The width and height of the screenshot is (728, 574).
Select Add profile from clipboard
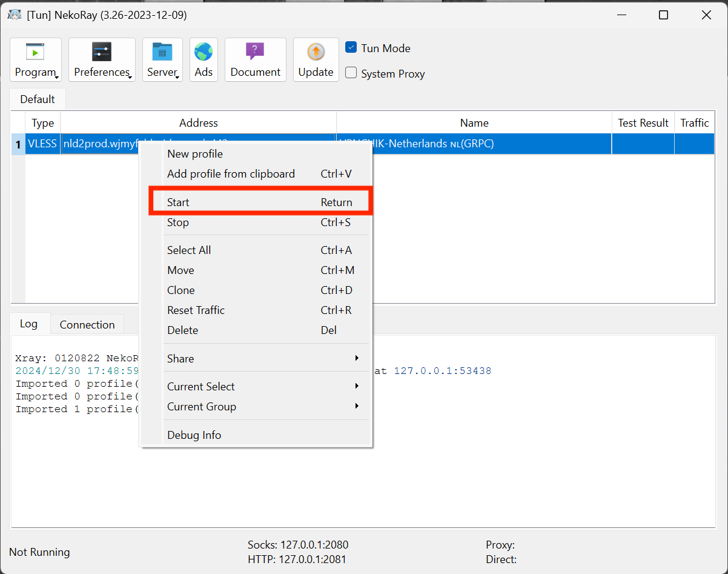coord(231,174)
